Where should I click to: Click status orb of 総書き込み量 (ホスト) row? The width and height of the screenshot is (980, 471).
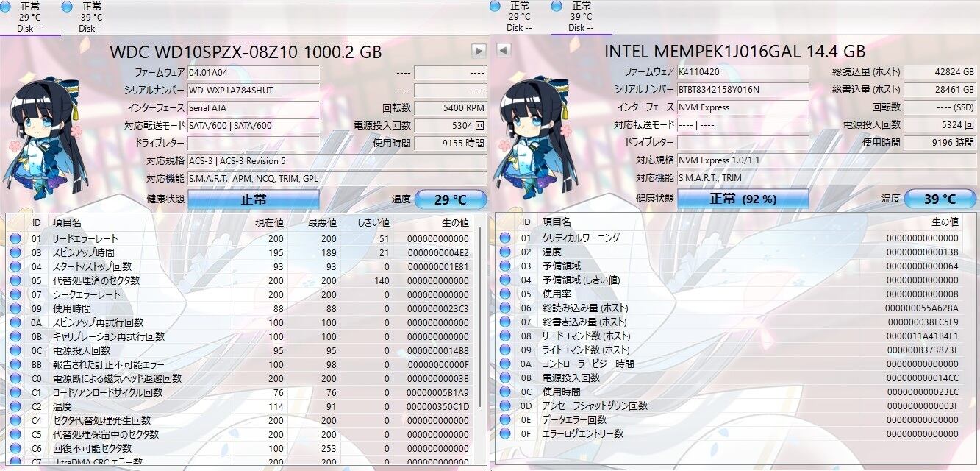pyautogui.click(x=504, y=322)
